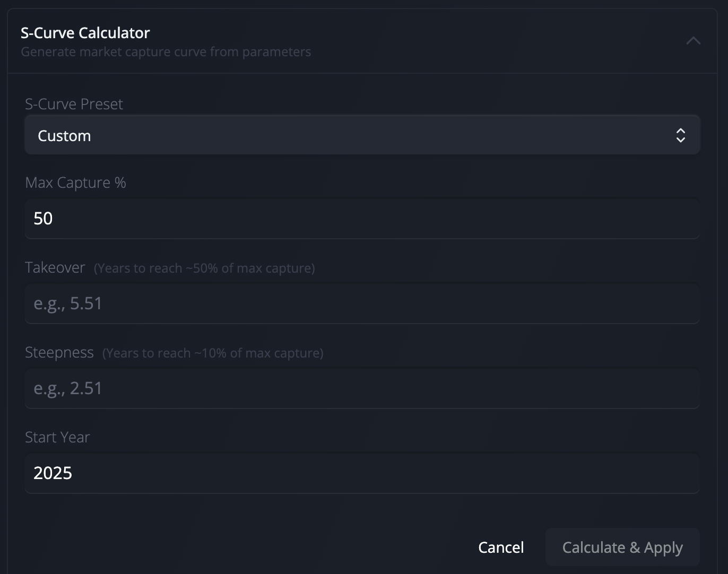Click the 'Generate market capture curve' subtitle

166,52
